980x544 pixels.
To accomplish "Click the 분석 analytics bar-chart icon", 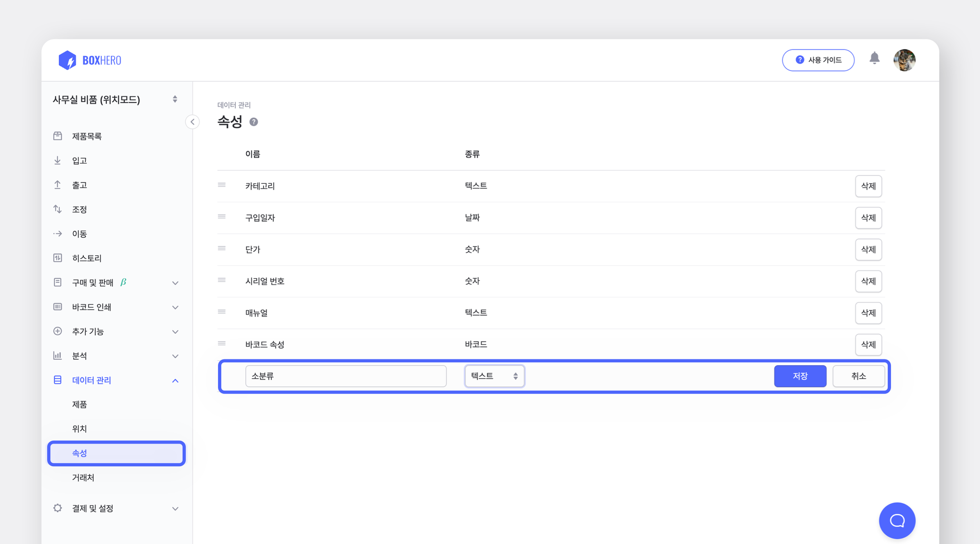I will tap(57, 356).
